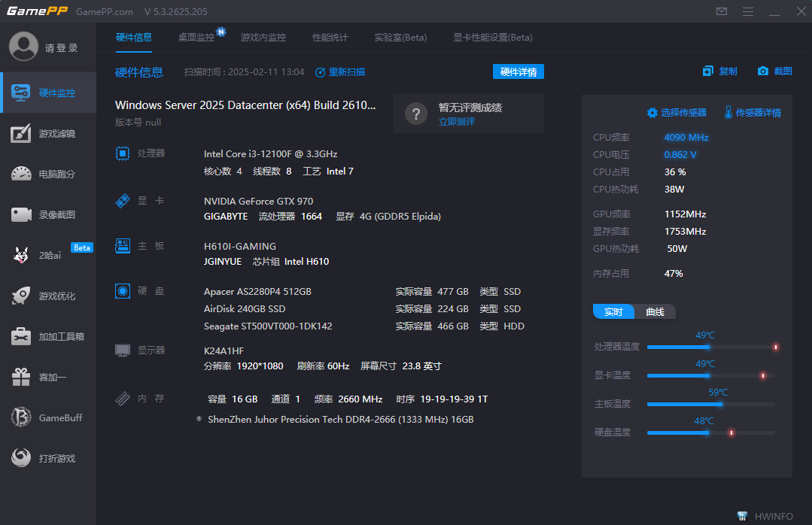
Task: Open the 硬件监控 sidebar item
Action: pos(48,93)
